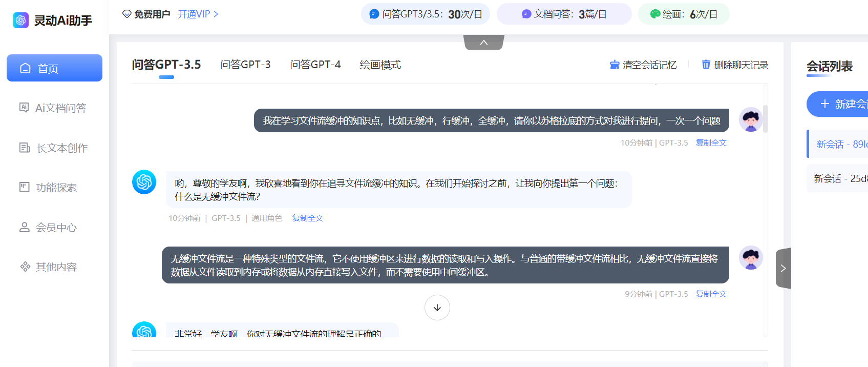This screenshot has width=868, height=367.
Task: Open the 首页 home page
Action: (54, 68)
